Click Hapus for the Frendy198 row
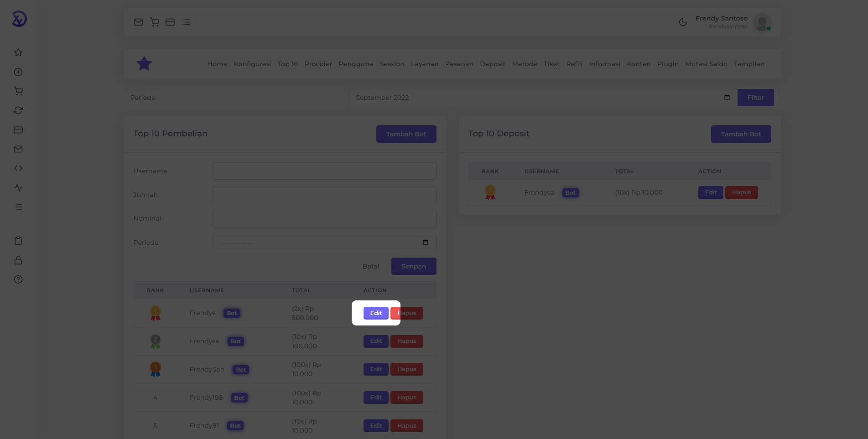This screenshot has height=439, width=868. click(407, 398)
